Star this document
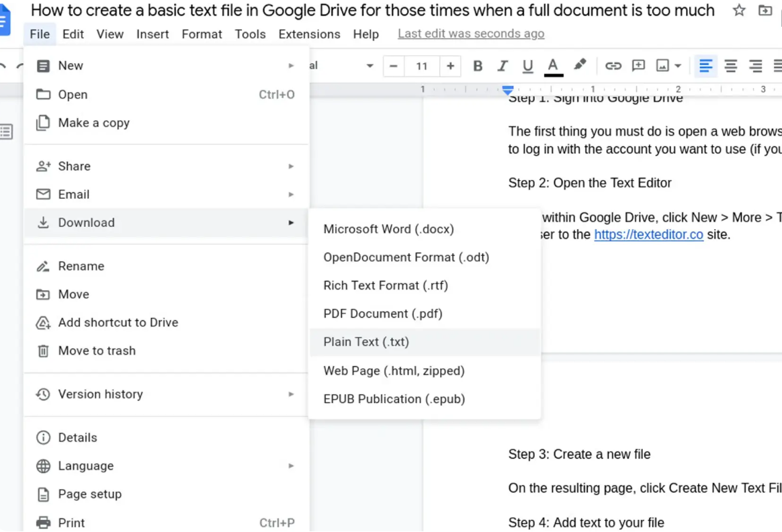The height and width of the screenshot is (532, 782). click(739, 10)
